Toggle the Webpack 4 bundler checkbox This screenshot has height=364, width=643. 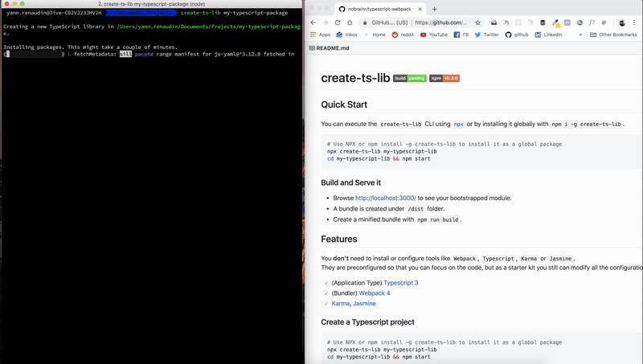(x=326, y=293)
